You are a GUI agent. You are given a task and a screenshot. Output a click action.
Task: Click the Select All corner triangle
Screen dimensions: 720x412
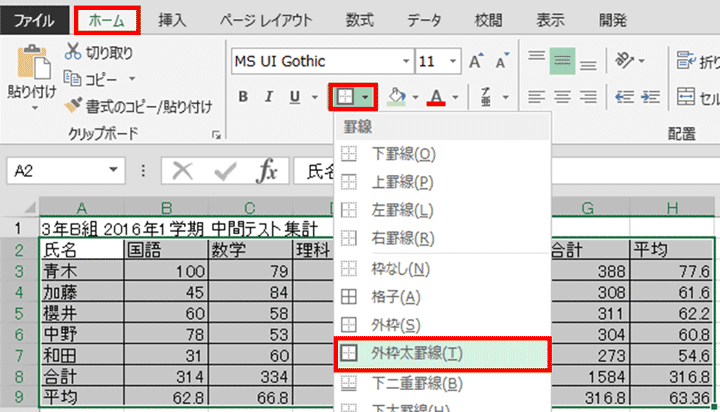tap(30, 208)
